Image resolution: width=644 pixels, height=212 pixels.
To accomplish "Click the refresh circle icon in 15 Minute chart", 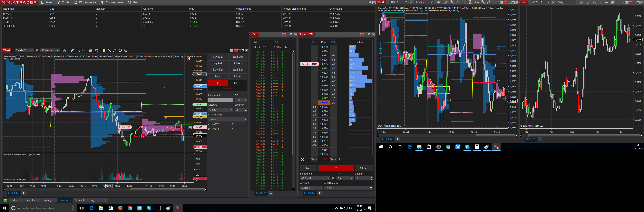I will pyautogui.click(x=120, y=50).
